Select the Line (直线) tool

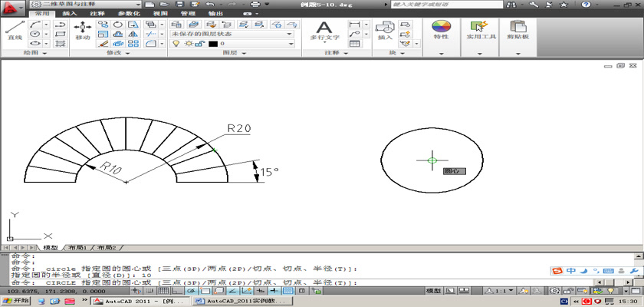[x=15, y=30]
